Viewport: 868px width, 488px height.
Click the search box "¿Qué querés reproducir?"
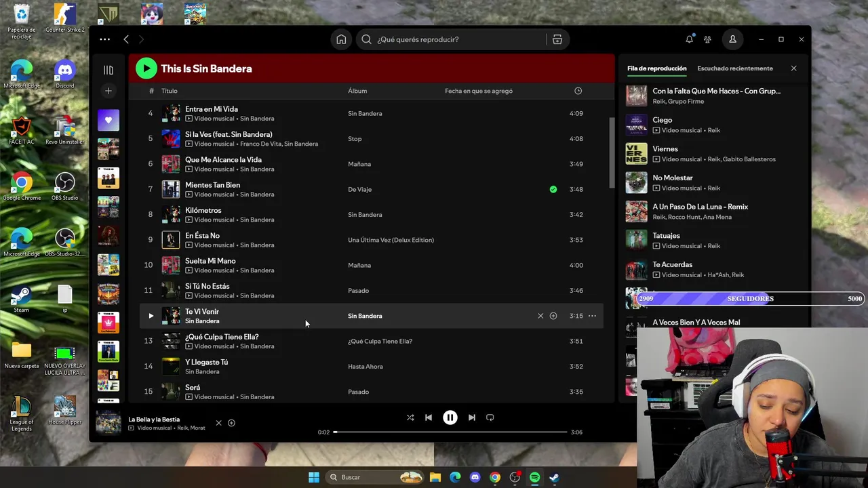tap(451, 39)
